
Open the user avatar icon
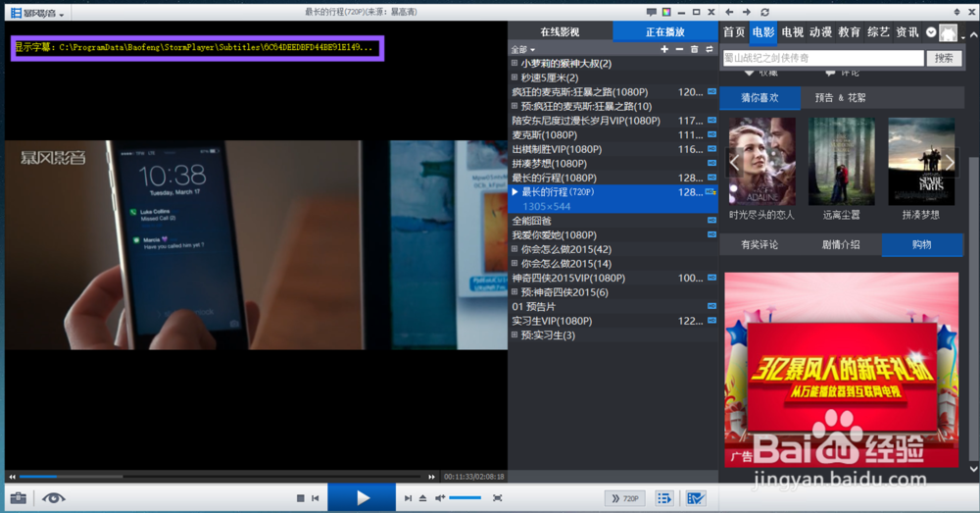[x=948, y=33]
